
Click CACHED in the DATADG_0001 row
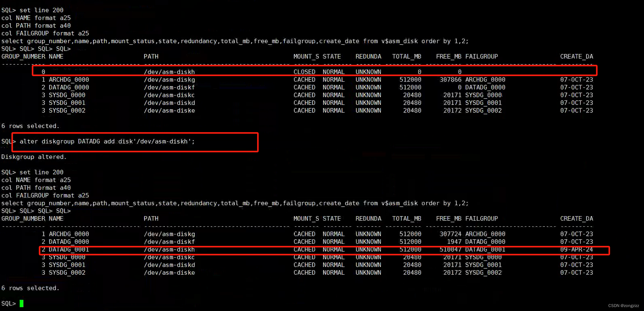point(304,249)
